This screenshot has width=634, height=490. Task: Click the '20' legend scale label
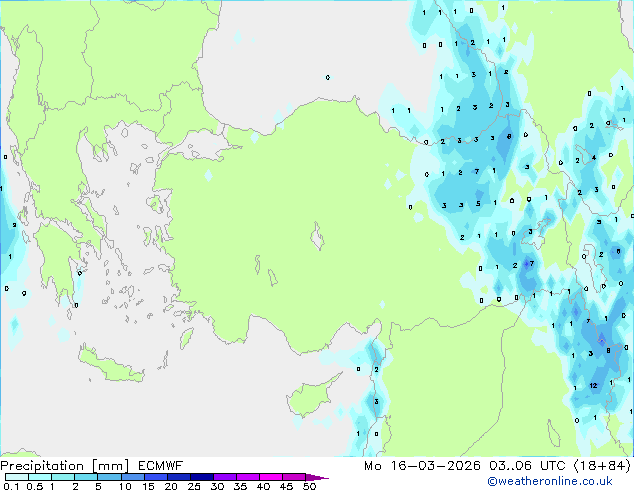171,486
